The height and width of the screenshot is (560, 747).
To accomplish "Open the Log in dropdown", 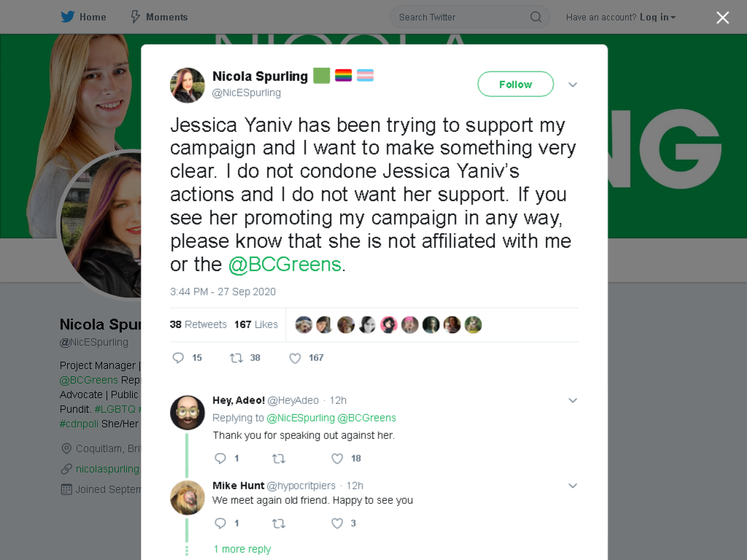I will tap(658, 17).
